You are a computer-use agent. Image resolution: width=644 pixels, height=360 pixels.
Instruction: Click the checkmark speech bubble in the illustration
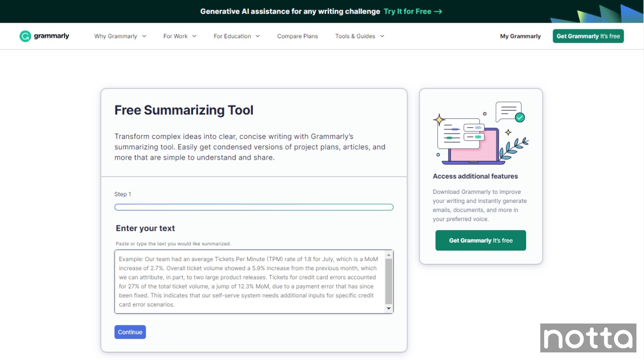[510, 113]
